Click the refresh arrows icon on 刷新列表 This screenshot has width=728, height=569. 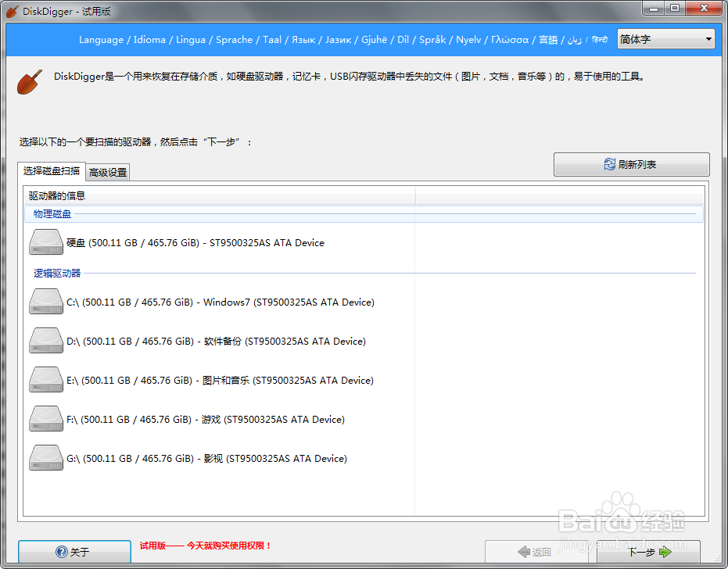click(610, 164)
